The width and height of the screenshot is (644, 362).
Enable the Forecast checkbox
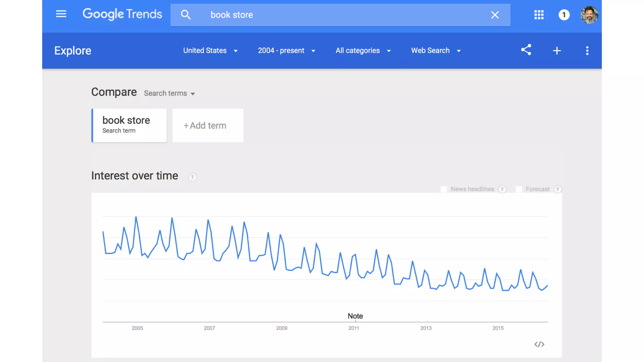(x=519, y=189)
